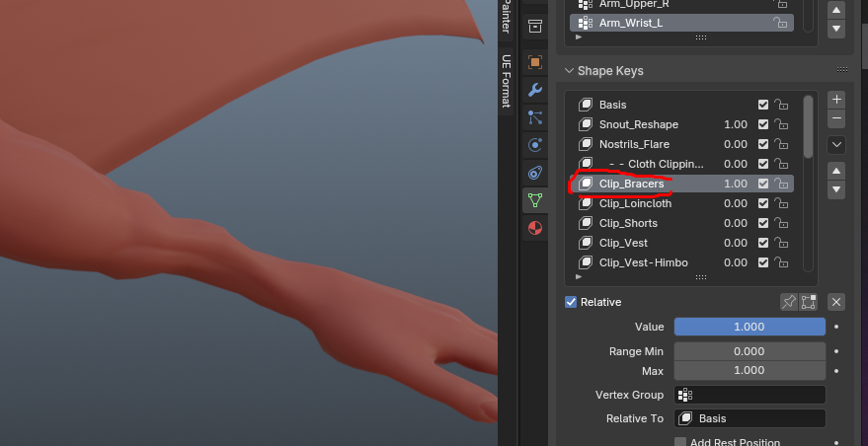868x446 pixels.
Task: Select the Cloth Clippin... separator shape key
Action: point(681,164)
